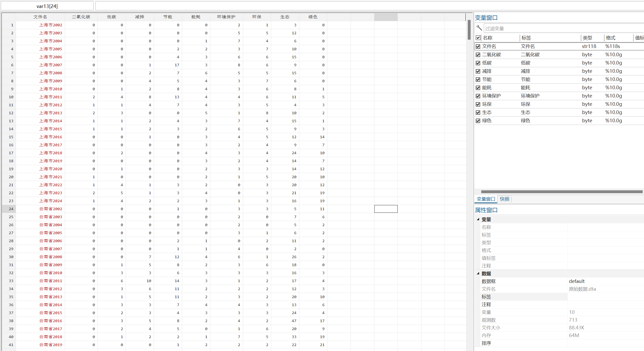Click the variables window horizontal scrollbar
The height and width of the screenshot is (351, 644).
(x=561, y=192)
